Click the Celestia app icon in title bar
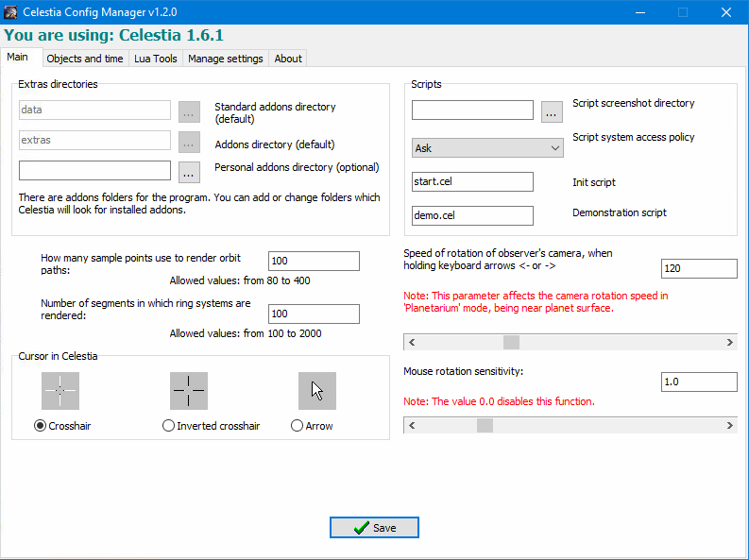749x560 pixels. [10, 12]
